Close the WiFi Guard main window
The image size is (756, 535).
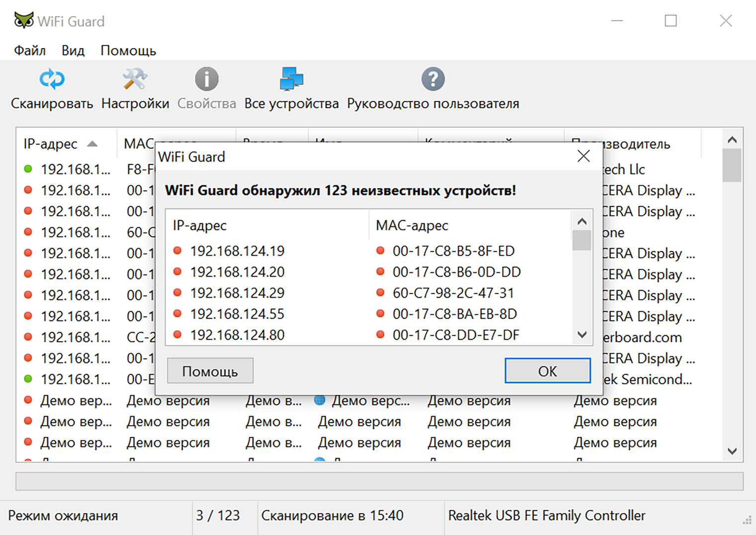tap(726, 21)
